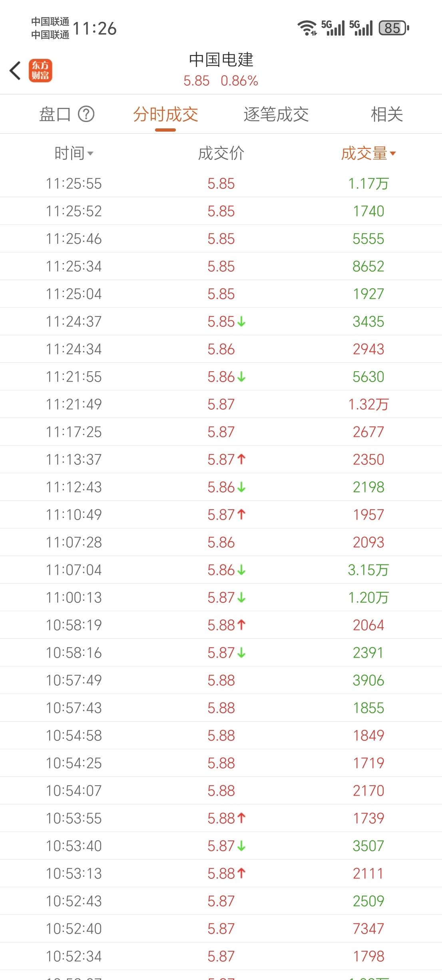The height and width of the screenshot is (980, 442).
Task: Open the 逐笔成交 tab
Action: tap(276, 114)
